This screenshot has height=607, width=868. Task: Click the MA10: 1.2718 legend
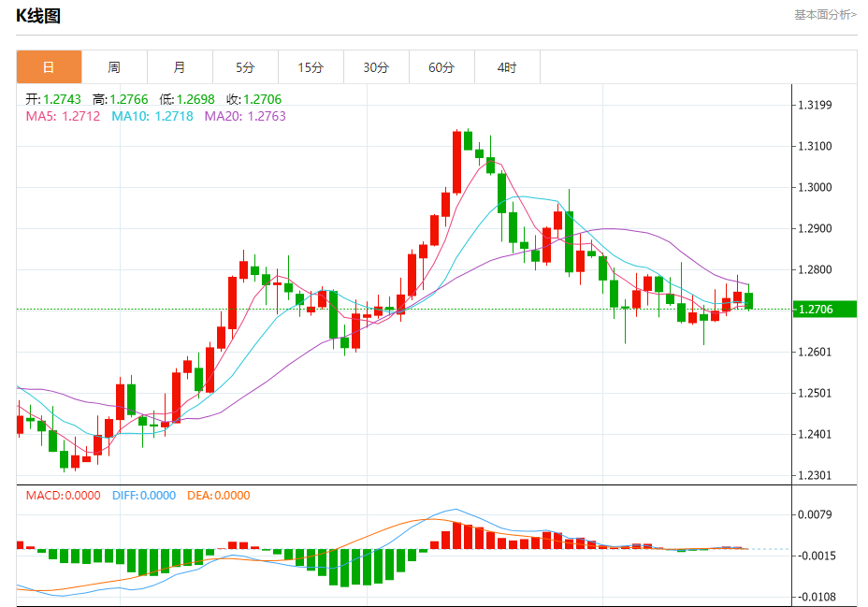point(152,116)
